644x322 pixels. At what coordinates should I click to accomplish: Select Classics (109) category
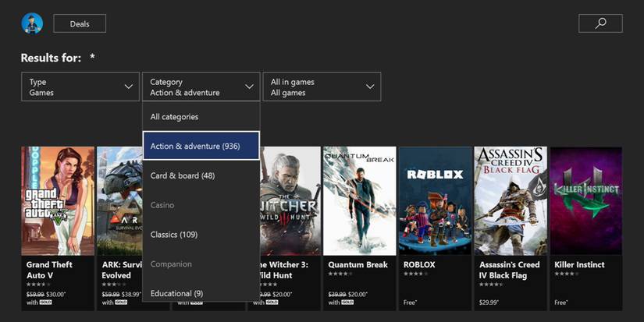201,235
